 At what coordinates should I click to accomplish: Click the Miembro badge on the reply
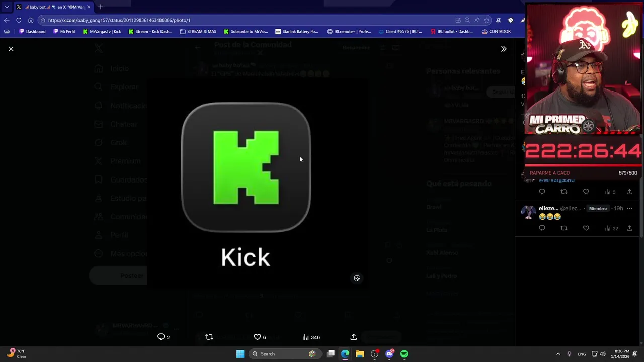598,208
